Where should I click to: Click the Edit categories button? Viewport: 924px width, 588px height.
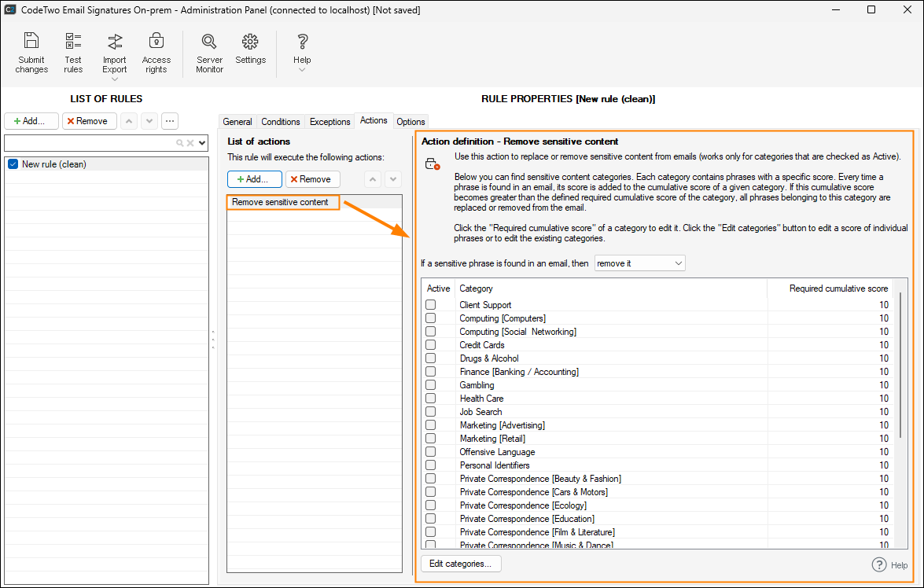pos(460,564)
